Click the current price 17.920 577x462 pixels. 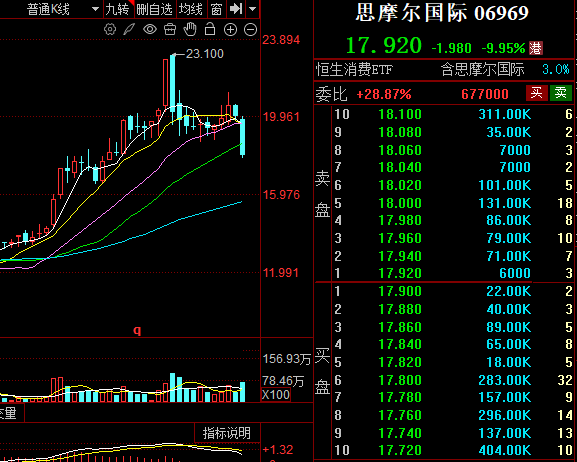pyautogui.click(x=384, y=45)
